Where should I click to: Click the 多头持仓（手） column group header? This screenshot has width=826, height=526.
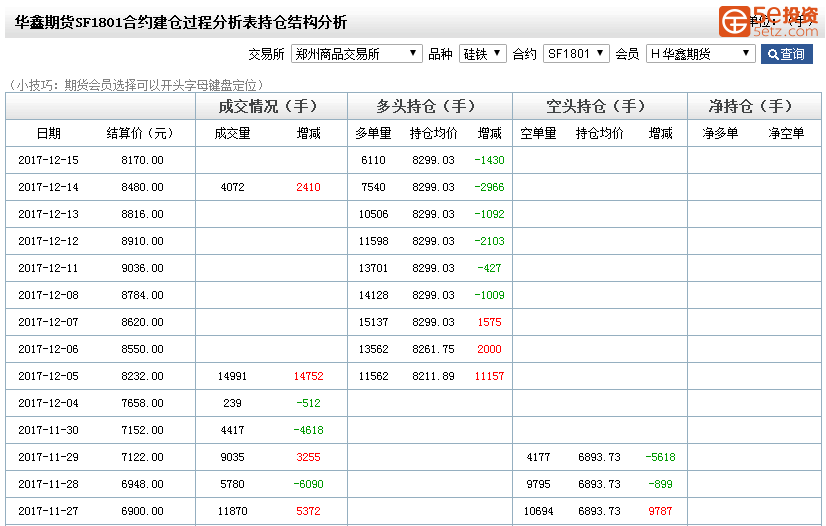click(430, 106)
